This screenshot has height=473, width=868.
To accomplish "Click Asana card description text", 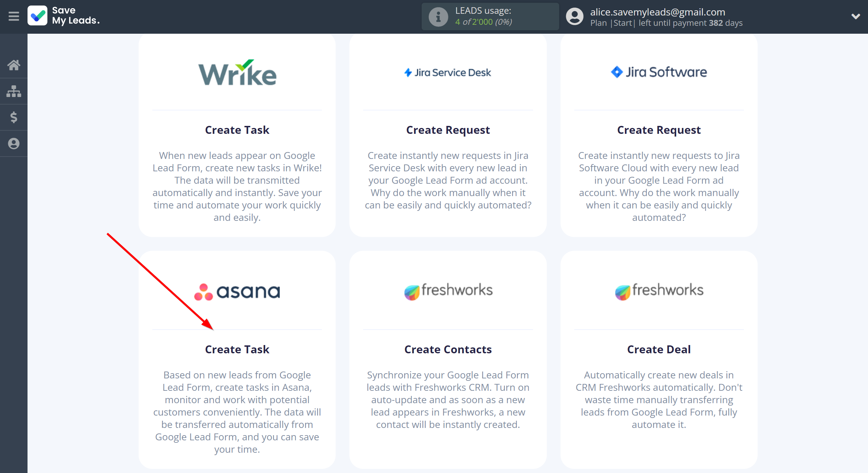I will coord(237,412).
